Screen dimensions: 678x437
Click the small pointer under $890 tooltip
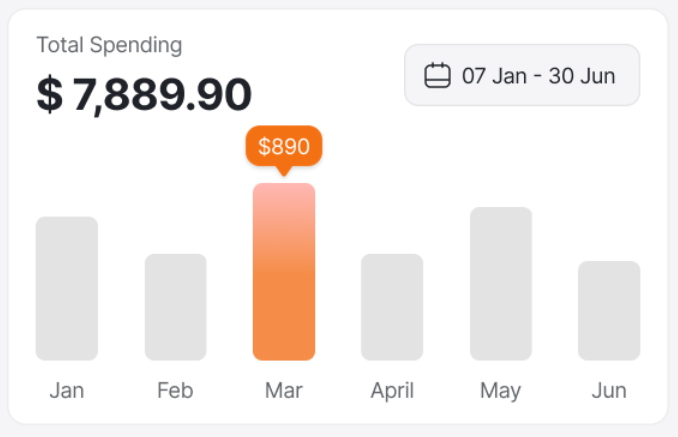(284, 171)
